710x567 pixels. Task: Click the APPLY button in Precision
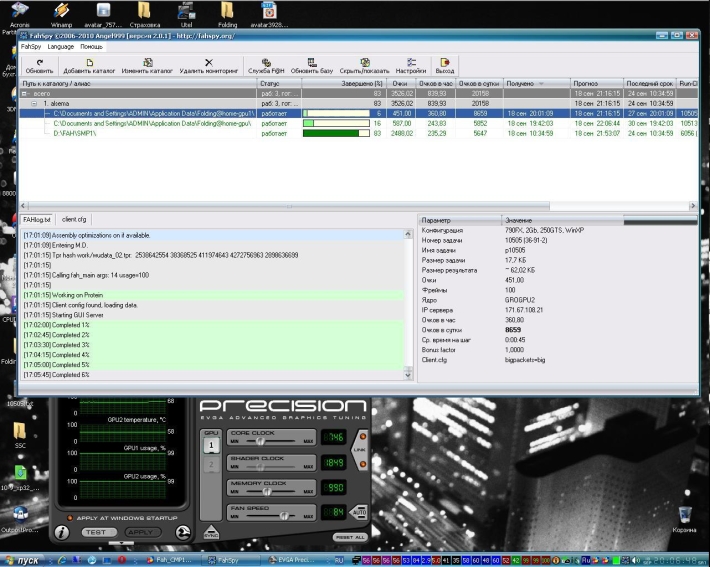(142, 532)
